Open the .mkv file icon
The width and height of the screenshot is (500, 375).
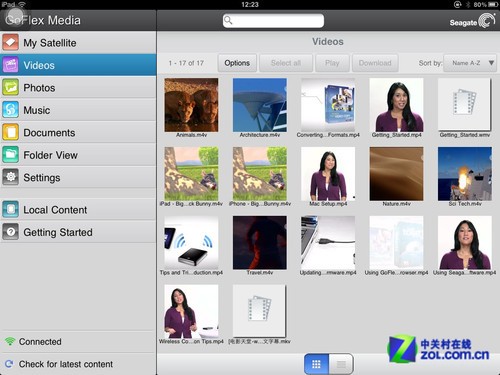pyautogui.click(x=259, y=311)
